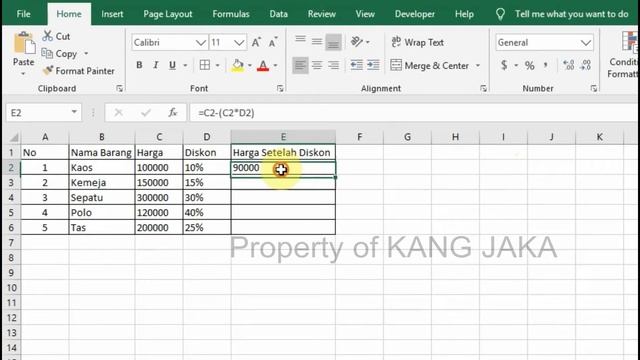
Task: Cut the selection with scissors icon
Action: point(56,36)
